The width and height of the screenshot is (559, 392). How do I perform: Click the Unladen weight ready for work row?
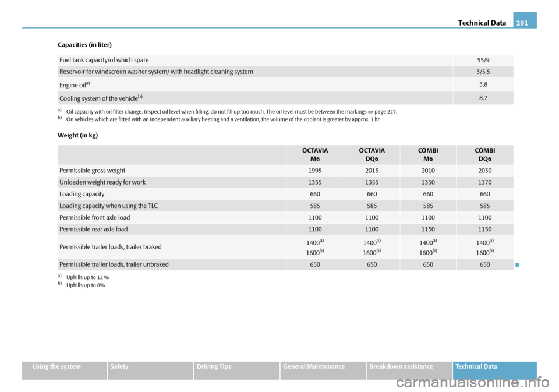[102, 182]
